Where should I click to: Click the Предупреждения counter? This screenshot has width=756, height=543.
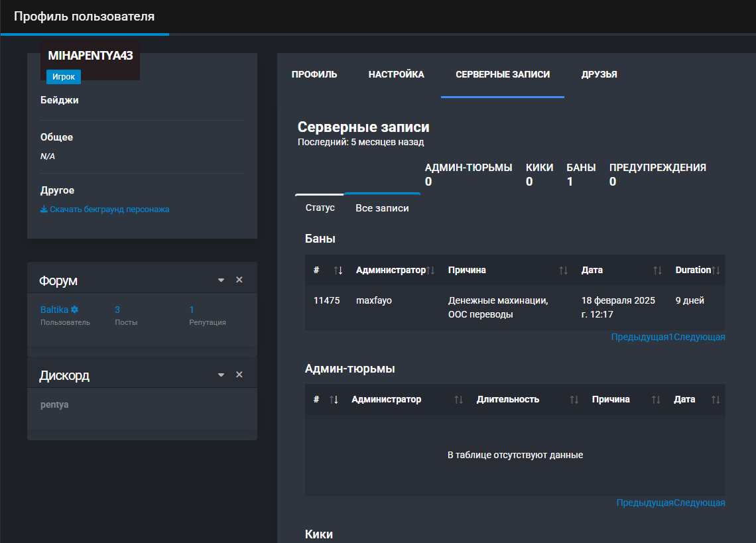[x=658, y=174]
